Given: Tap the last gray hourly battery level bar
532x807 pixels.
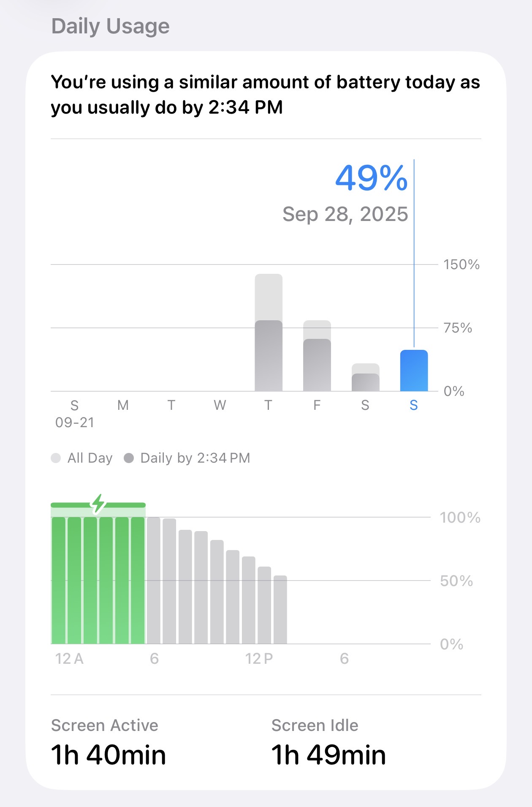Looking at the screenshot, I should tap(280, 609).
